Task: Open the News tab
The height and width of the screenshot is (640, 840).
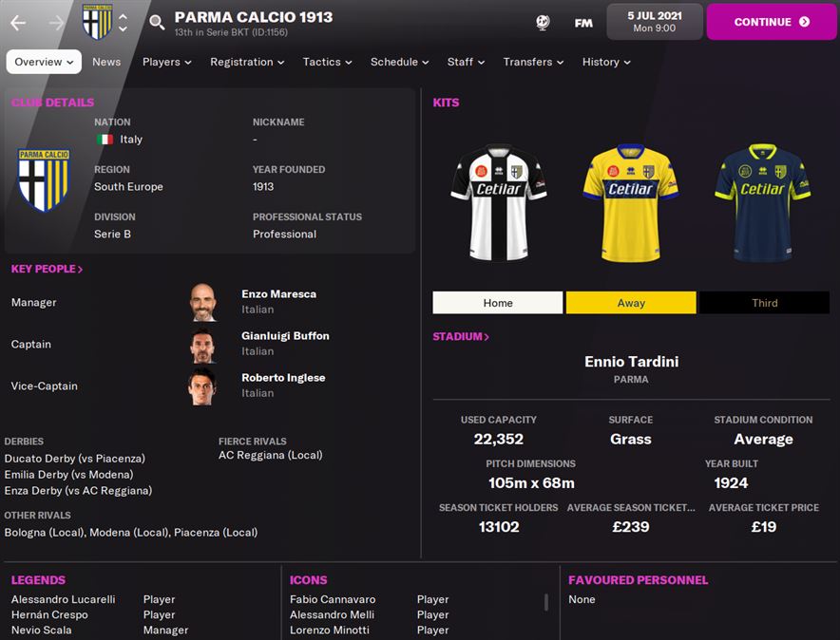Action: click(x=106, y=62)
